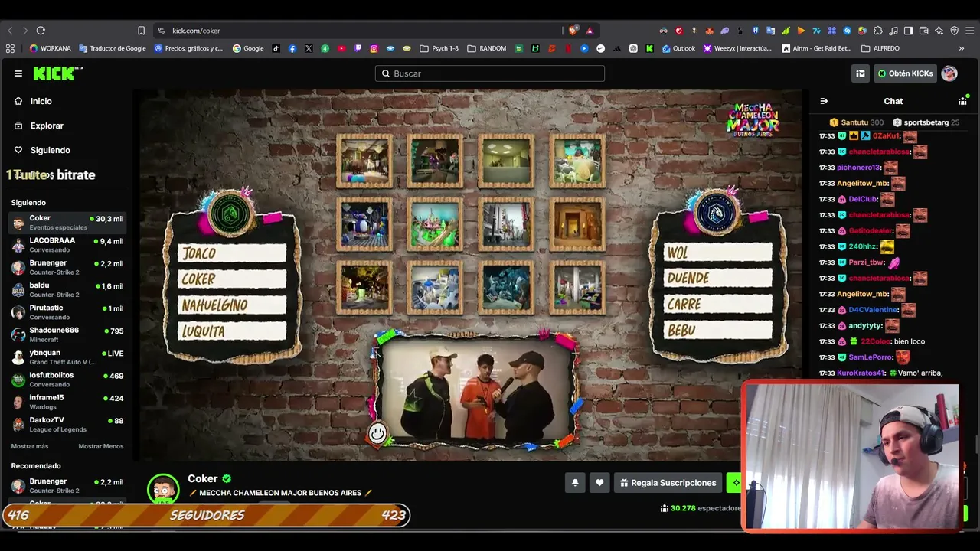The image size is (980, 551).
Task: Open the Kick dashboard icon beside Obtén KICKs
Action: pyautogui.click(x=861, y=73)
